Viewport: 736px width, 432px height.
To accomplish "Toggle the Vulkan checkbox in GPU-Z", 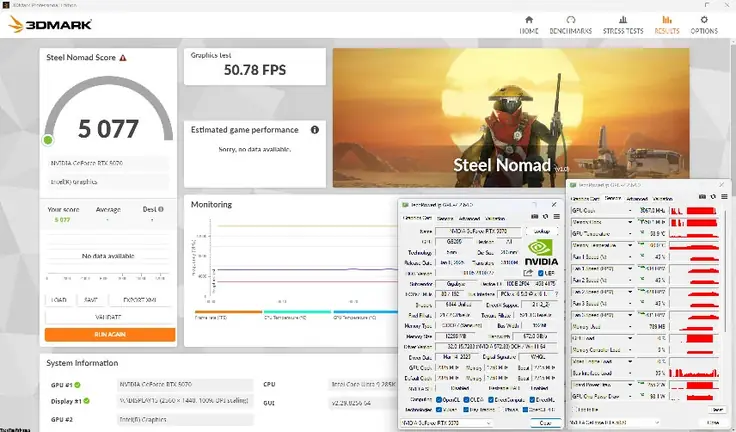I will point(439,409).
